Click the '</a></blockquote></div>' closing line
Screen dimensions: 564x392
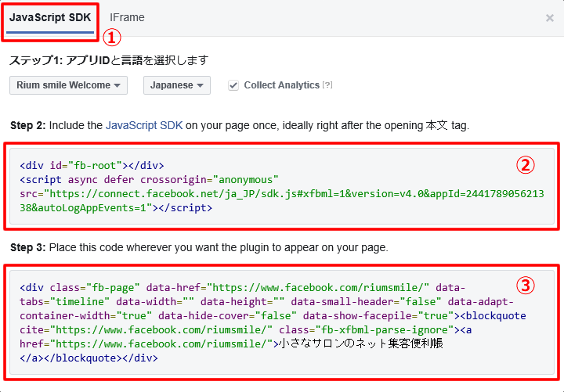[x=89, y=358]
